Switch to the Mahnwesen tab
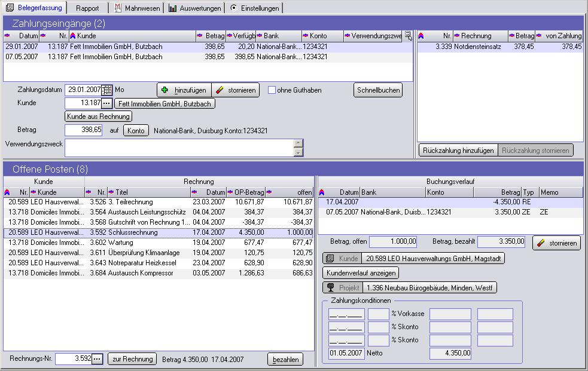The image size is (588, 371). (x=136, y=8)
